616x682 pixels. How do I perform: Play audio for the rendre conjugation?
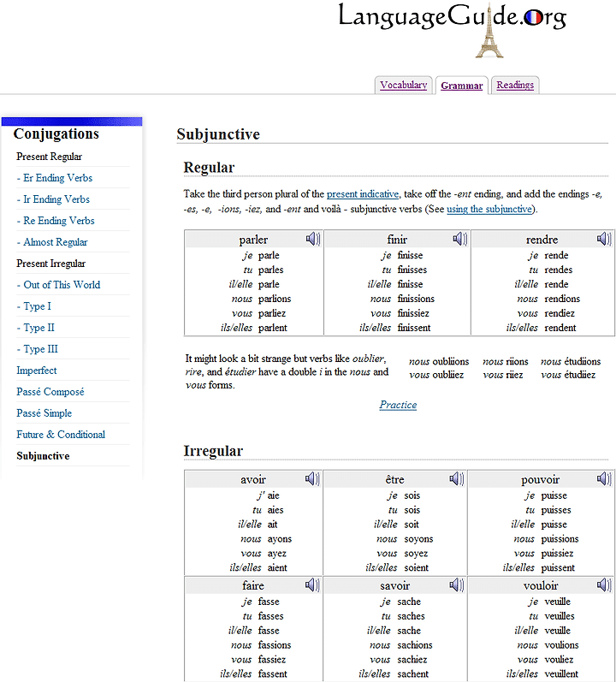click(x=604, y=239)
